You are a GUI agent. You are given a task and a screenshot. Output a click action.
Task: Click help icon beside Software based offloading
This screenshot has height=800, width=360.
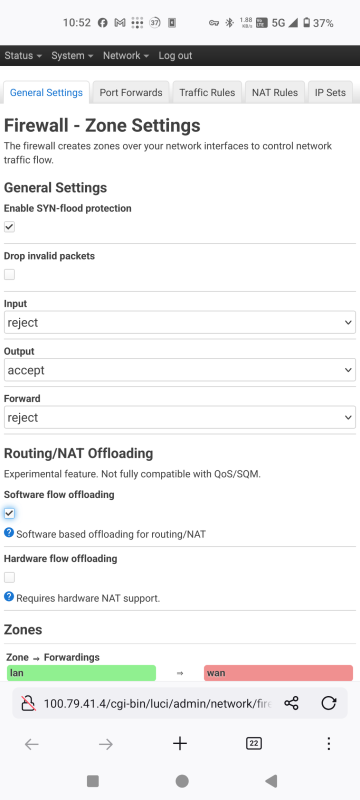click(x=9, y=533)
